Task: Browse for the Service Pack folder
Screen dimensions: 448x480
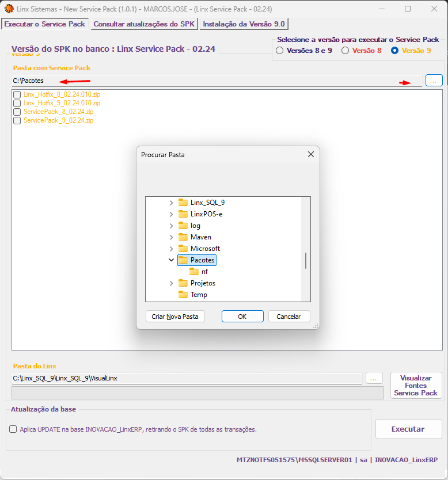Action: tap(434, 81)
